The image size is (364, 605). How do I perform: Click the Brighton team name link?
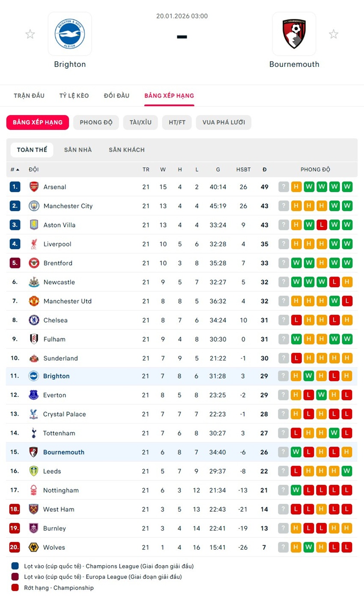[x=56, y=376]
